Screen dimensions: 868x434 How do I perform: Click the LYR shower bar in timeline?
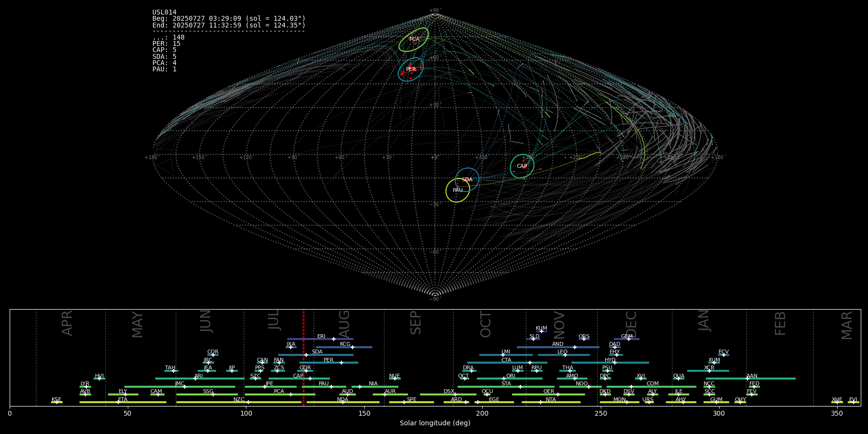(x=85, y=387)
